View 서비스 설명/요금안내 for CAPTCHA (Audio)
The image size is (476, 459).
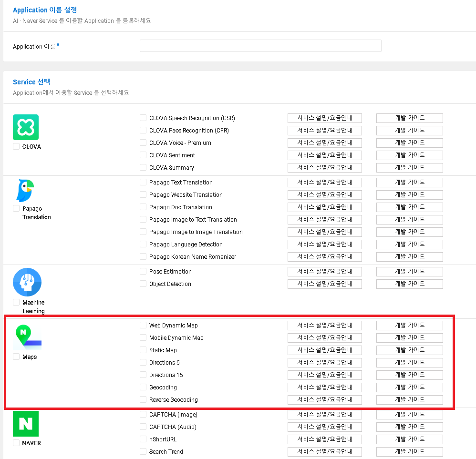(324, 427)
